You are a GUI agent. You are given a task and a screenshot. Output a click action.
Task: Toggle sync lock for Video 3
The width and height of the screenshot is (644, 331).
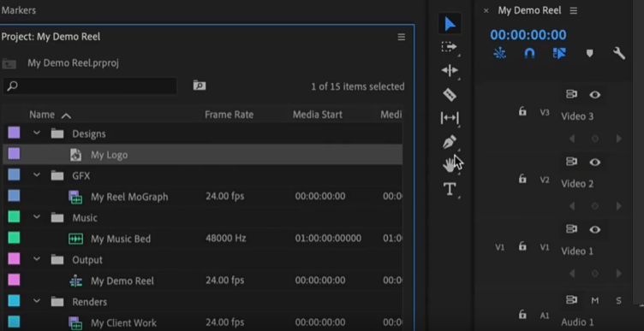571,94
